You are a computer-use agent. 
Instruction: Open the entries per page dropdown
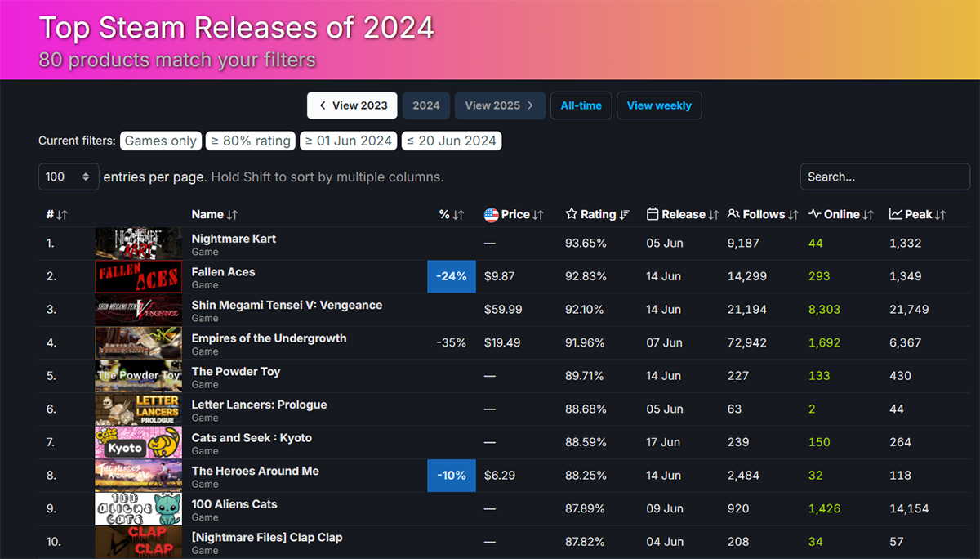[69, 177]
